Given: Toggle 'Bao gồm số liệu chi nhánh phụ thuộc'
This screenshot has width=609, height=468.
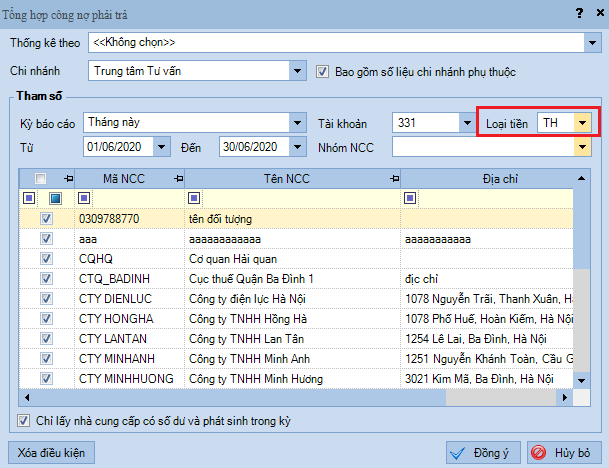Looking at the screenshot, I should pyautogui.click(x=323, y=71).
